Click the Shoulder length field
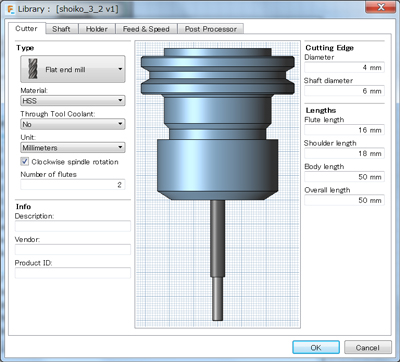Screen dimensions: 400x362 pyautogui.click(x=344, y=153)
